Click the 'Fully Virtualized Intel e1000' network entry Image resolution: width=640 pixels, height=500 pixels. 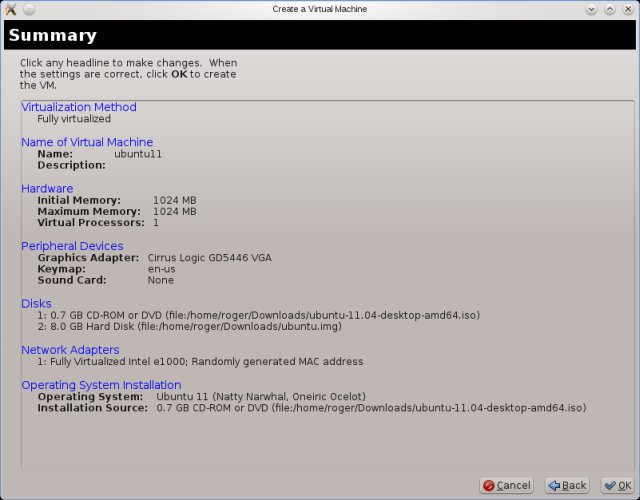coord(200,362)
